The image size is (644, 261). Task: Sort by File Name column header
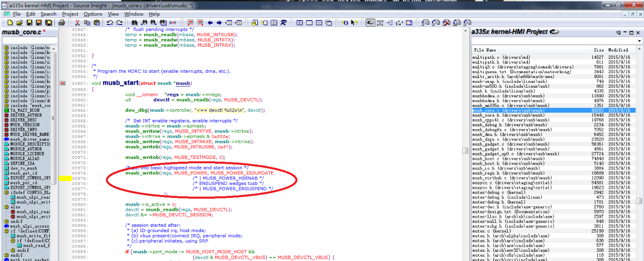tap(530, 50)
